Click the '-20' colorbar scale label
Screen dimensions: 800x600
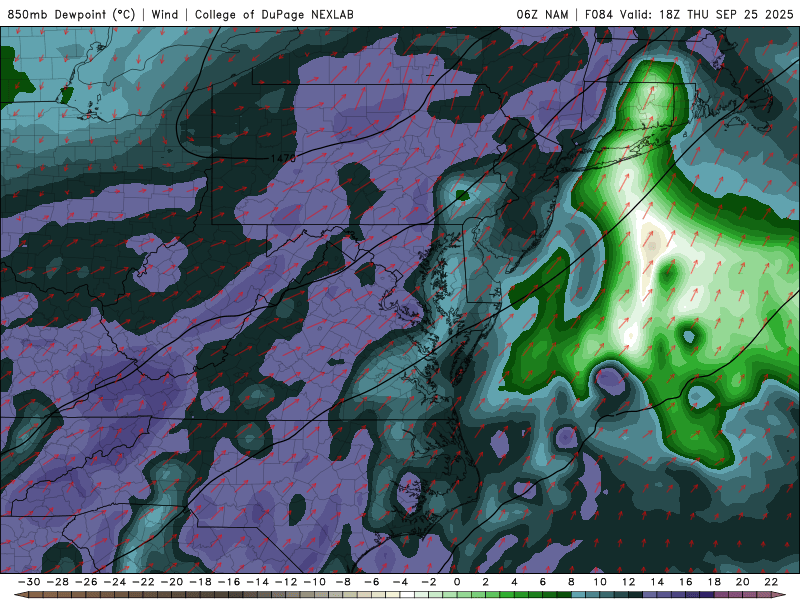pyautogui.click(x=172, y=582)
